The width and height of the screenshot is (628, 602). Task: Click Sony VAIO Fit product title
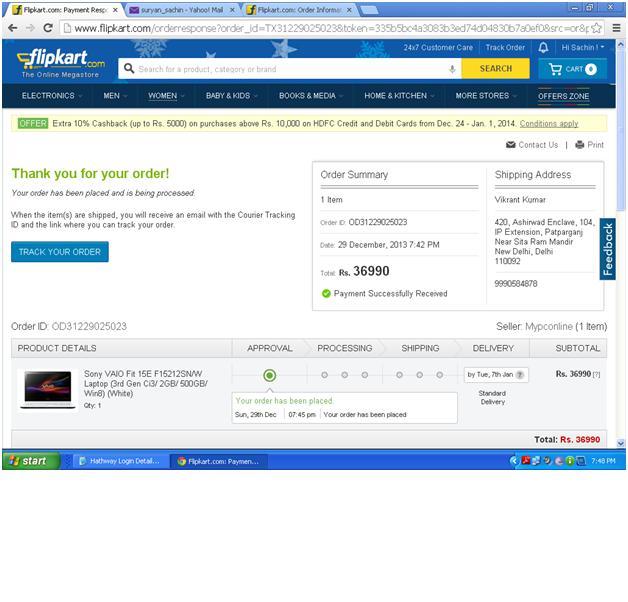pyautogui.click(x=146, y=384)
